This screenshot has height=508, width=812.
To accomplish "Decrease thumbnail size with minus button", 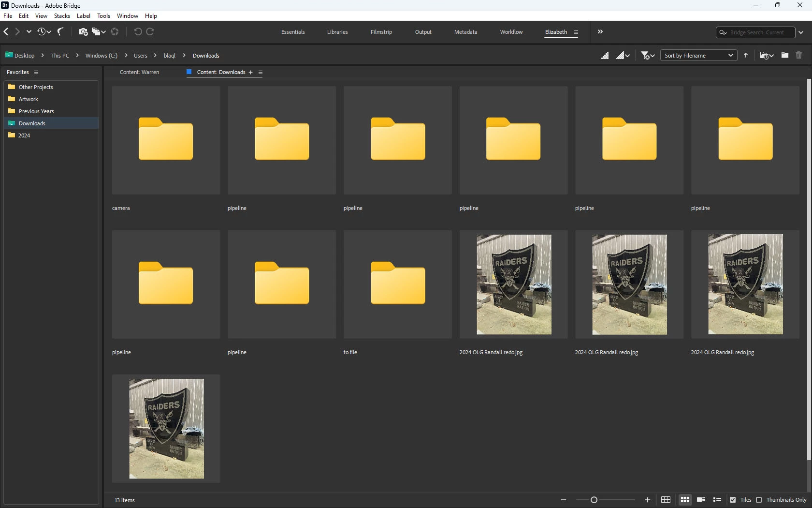I will tap(564, 500).
